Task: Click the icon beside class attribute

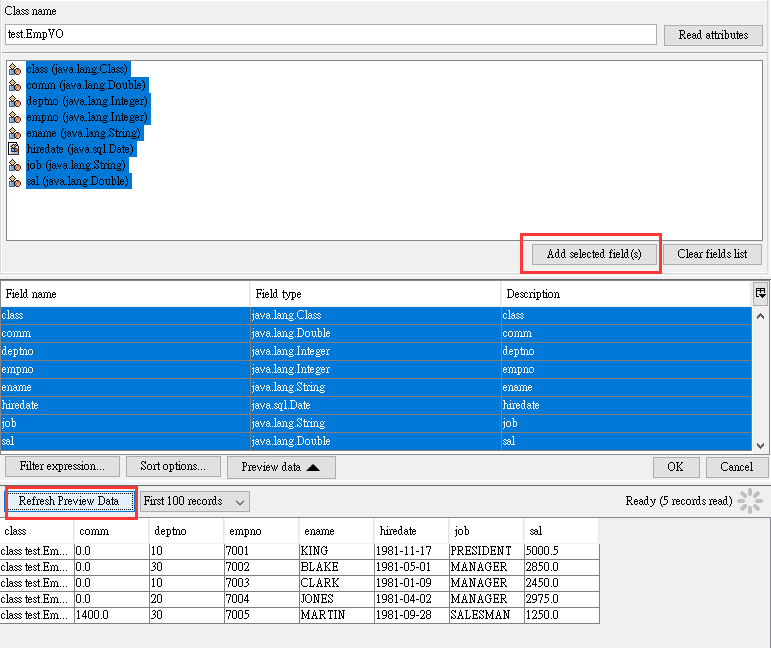Action: (x=14, y=69)
